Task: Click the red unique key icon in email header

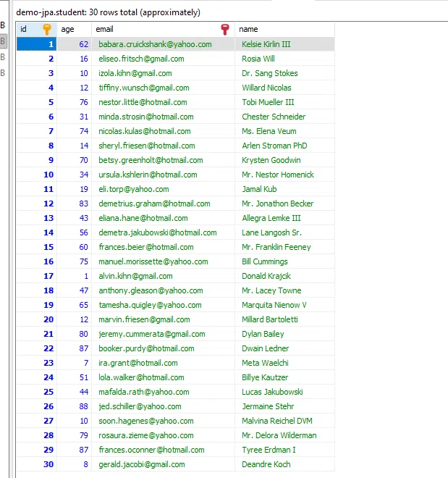Action: point(225,29)
